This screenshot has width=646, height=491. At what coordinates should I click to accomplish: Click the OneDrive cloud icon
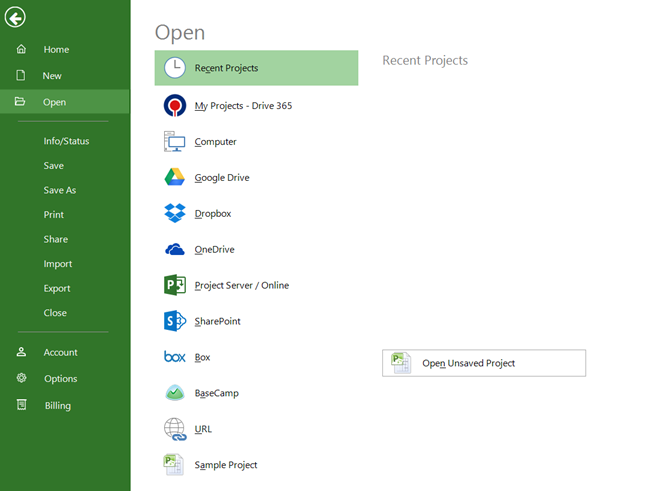pyautogui.click(x=175, y=249)
